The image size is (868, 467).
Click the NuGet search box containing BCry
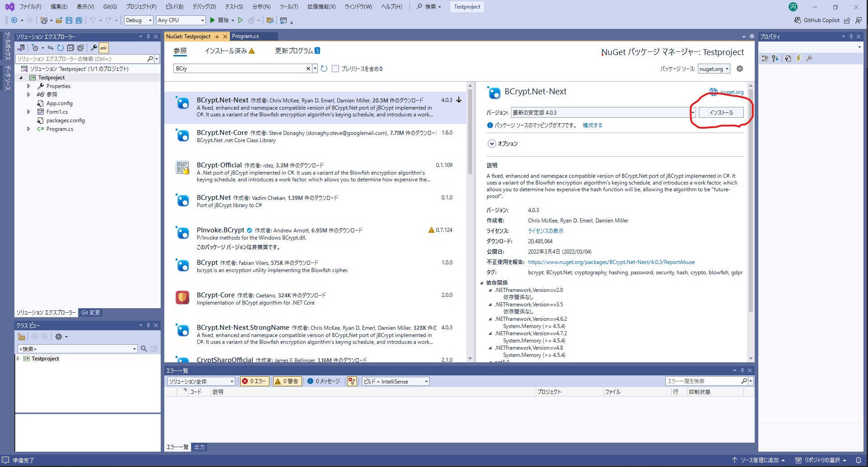coord(239,69)
